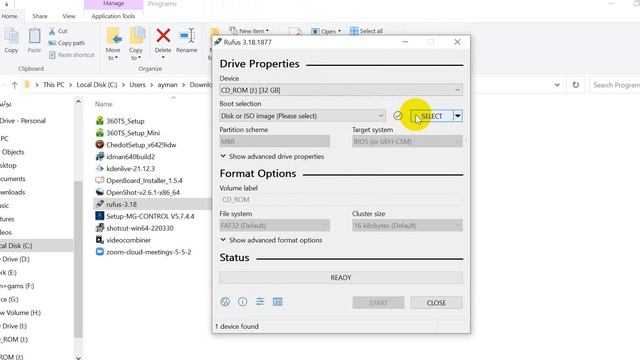The image size is (640, 360).
Task: Select the OpenBoard_Installer_1.5.4 file
Action: [x=139, y=180]
